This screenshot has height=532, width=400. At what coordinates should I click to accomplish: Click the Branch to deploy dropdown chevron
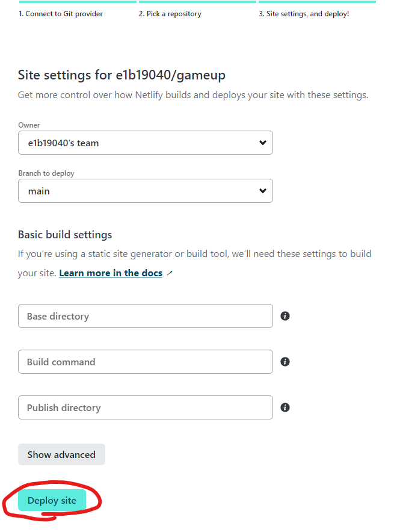(x=262, y=191)
